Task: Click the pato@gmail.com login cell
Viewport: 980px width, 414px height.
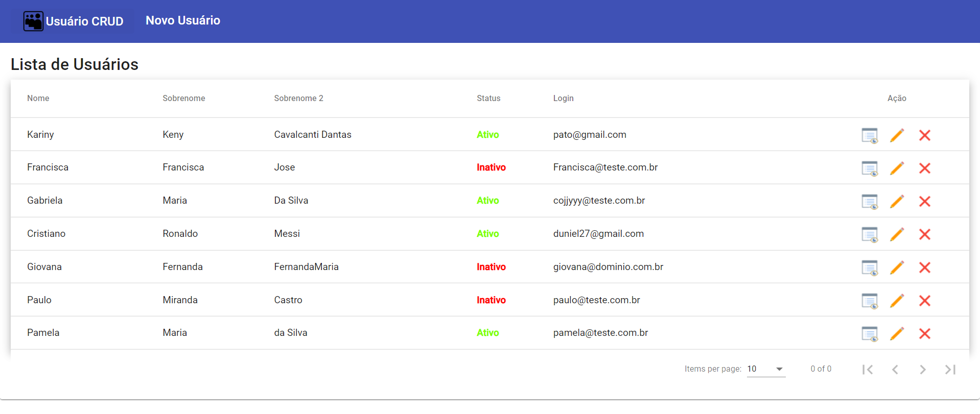Action: point(590,135)
